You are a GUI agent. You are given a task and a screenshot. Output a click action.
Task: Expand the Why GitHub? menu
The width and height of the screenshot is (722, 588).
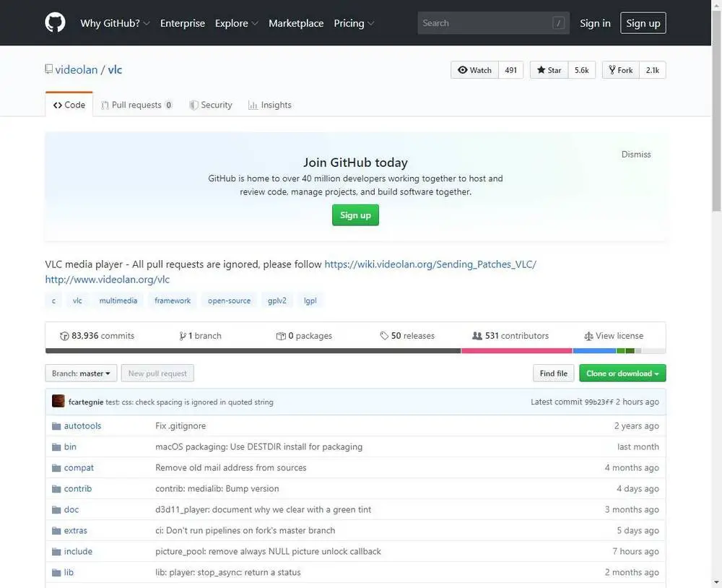pyautogui.click(x=115, y=23)
